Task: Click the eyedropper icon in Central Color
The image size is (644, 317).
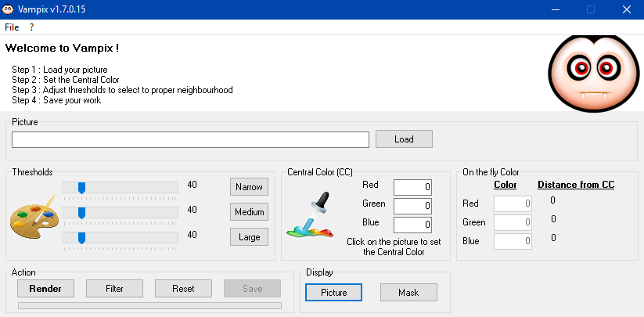Action: coord(311,214)
